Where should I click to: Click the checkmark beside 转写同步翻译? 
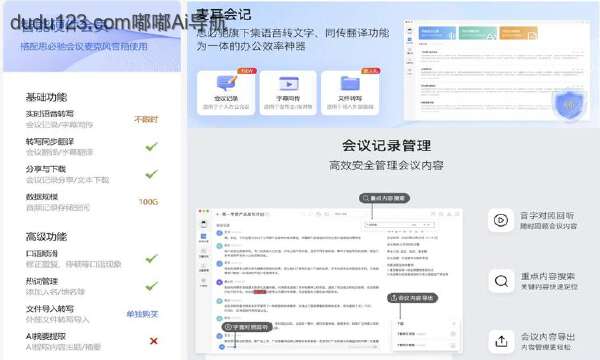pyautogui.click(x=152, y=147)
